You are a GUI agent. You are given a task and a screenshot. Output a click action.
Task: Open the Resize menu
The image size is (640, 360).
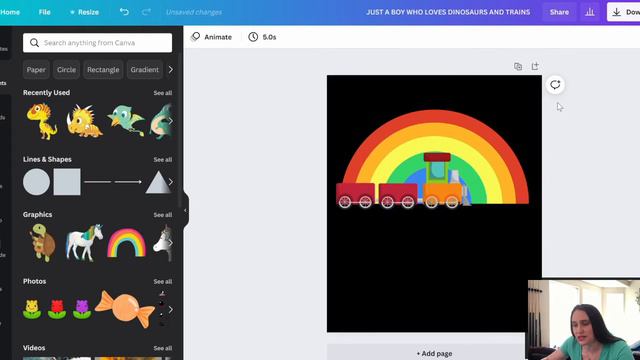coord(84,12)
